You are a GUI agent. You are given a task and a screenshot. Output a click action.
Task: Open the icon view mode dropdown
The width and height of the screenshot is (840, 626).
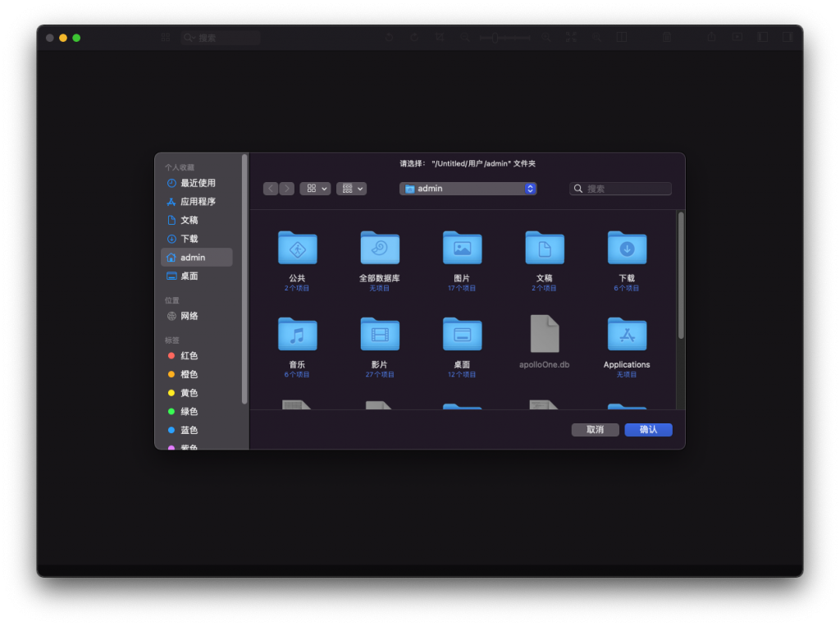[315, 189]
